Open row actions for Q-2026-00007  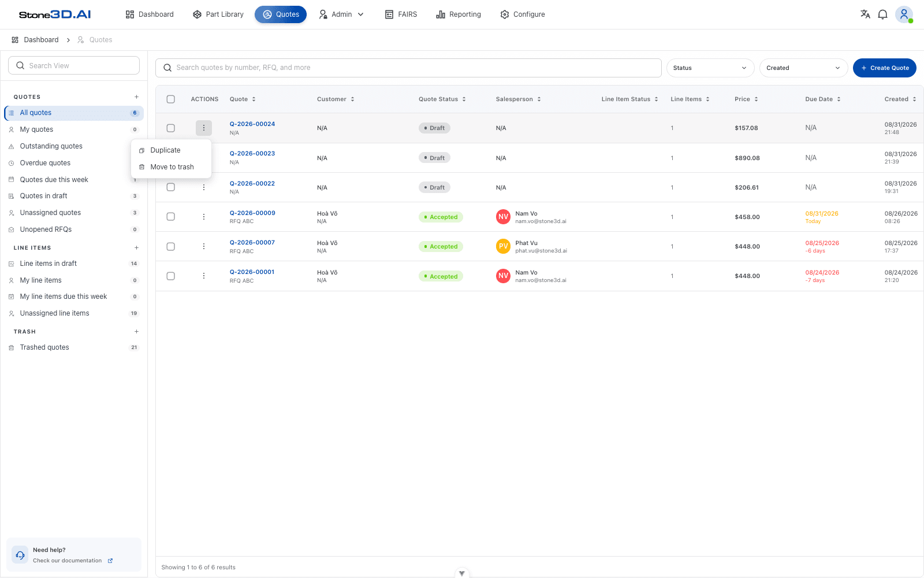click(204, 246)
